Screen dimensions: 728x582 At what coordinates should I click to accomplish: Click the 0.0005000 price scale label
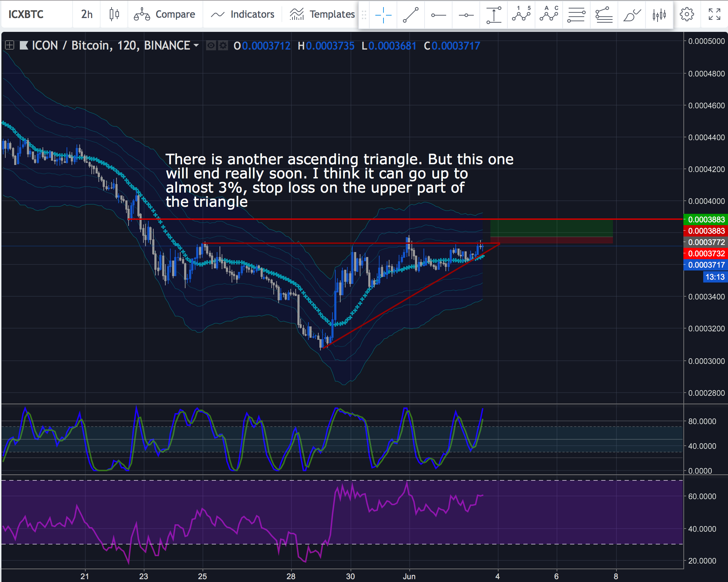coord(706,41)
